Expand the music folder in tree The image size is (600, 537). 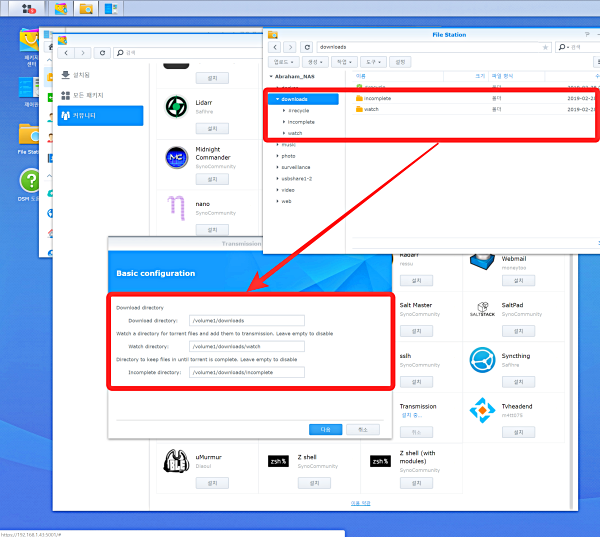(x=277, y=145)
